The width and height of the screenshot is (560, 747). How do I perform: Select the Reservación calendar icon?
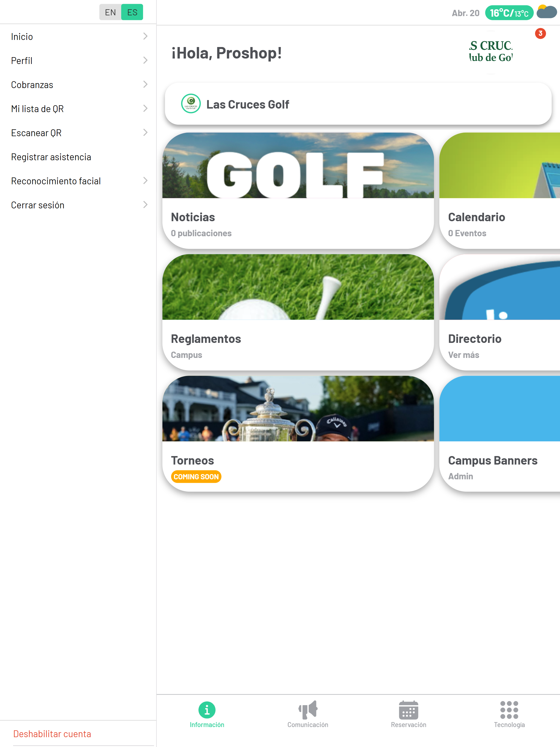coord(408,710)
